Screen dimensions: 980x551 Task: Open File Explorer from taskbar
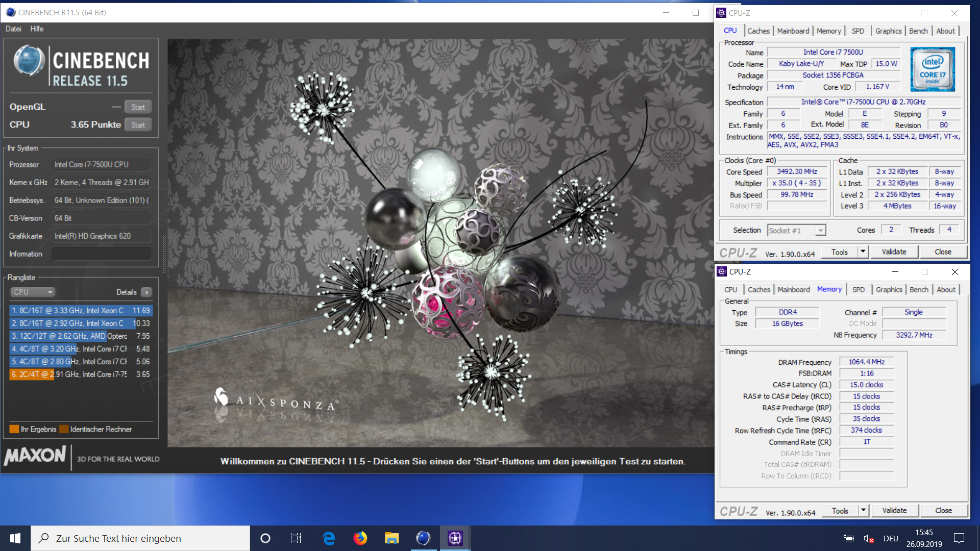click(391, 538)
